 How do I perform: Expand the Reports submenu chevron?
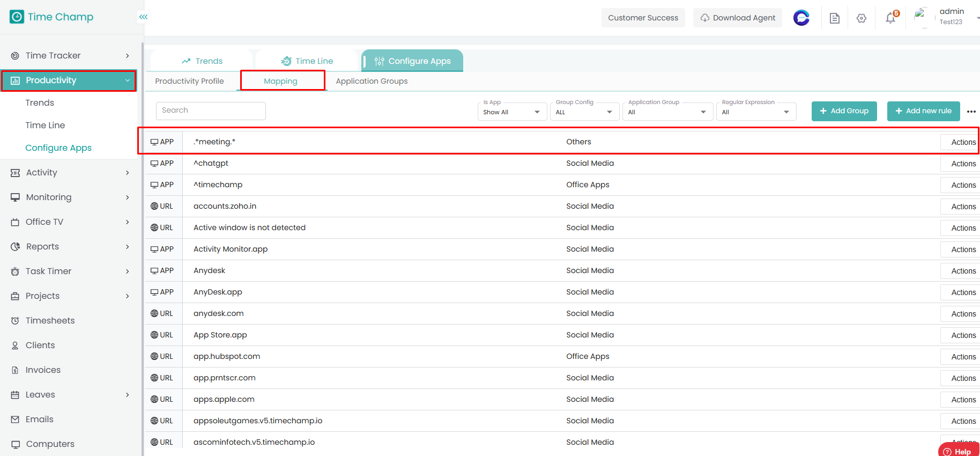click(x=128, y=247)
